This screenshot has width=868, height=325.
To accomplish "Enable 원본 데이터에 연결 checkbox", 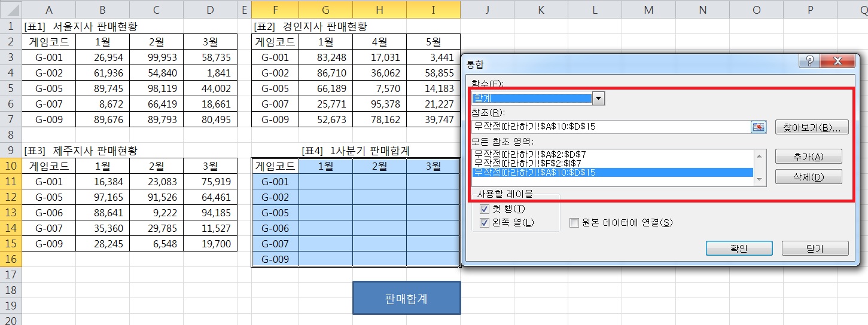I will click(574, 223).
